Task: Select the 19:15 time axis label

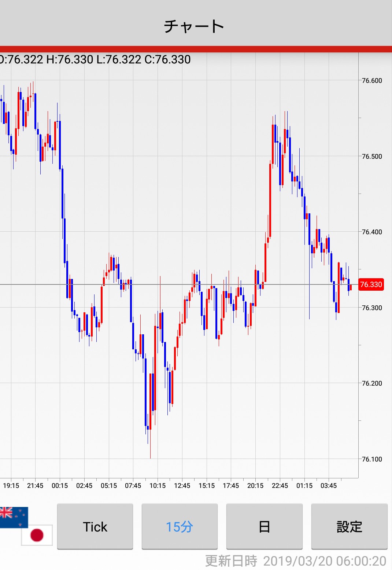Action: pos(11,486)
